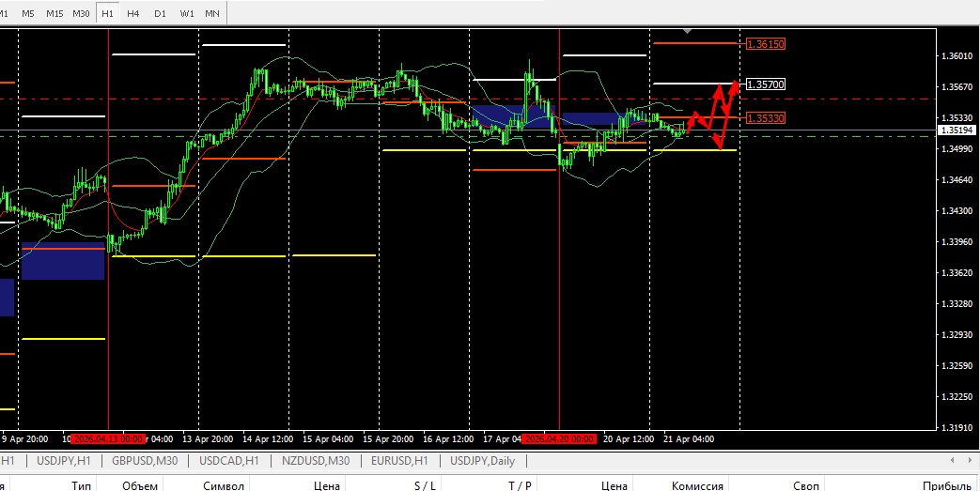Toggle the active H1 timeframe button

point(108,13)
